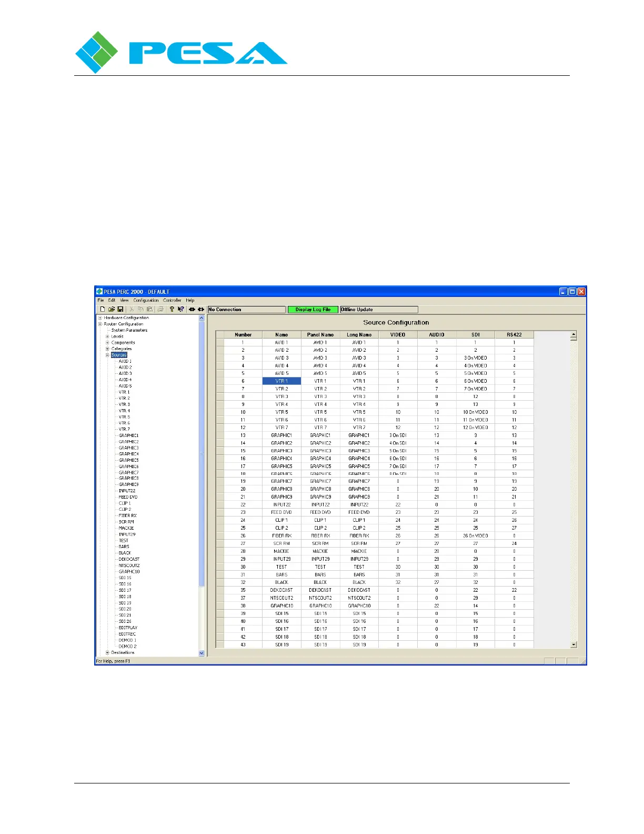Click the RS422 column header

pos(514,335)
